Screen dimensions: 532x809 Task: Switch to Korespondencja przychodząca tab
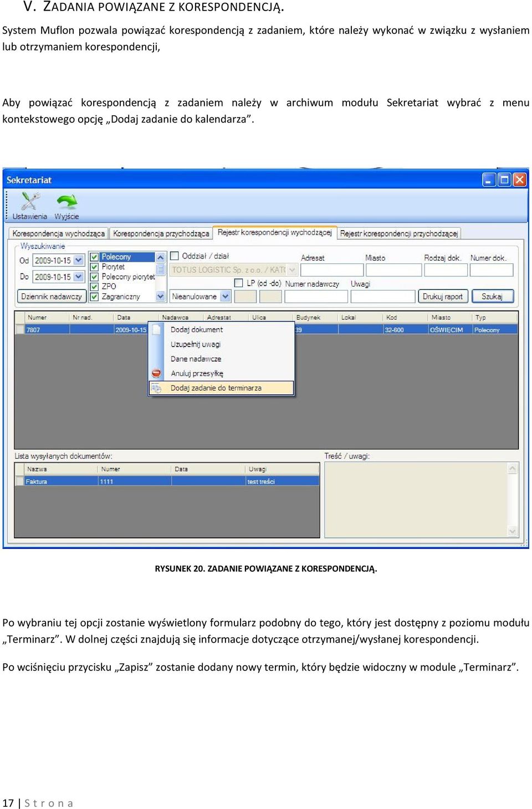(x=161, y=233)
